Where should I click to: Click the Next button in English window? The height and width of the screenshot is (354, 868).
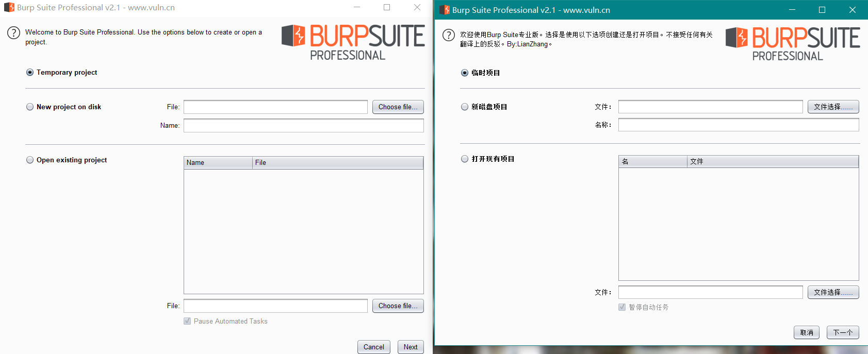(411, 347)
